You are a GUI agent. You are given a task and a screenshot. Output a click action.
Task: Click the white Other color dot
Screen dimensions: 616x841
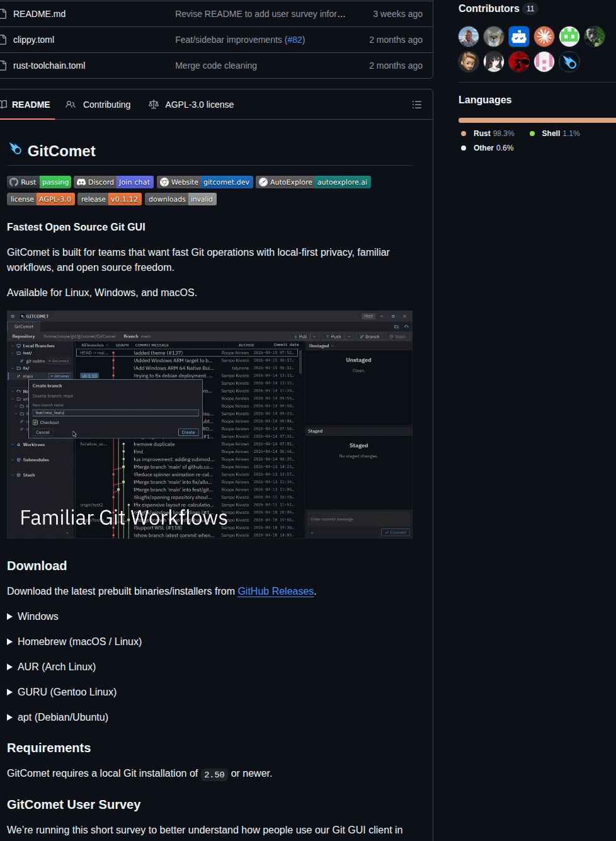tap(464, 148)
